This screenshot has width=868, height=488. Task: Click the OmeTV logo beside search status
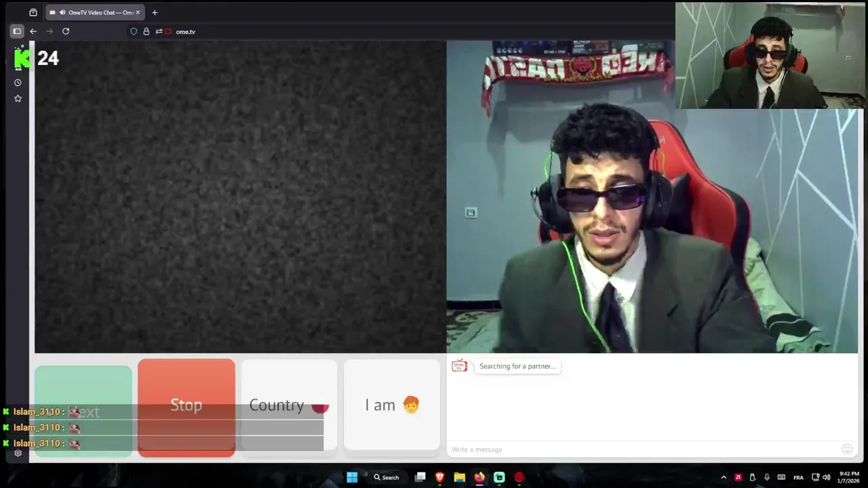460,366
